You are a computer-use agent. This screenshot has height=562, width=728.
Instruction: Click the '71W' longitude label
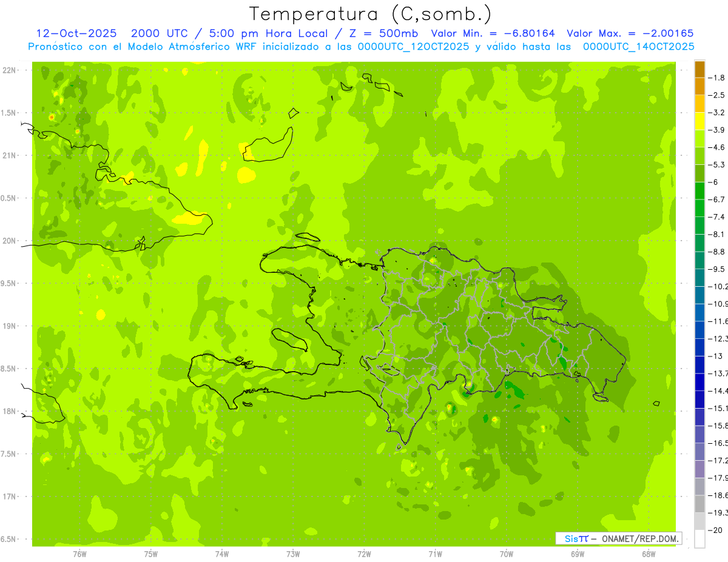point(435,554)
